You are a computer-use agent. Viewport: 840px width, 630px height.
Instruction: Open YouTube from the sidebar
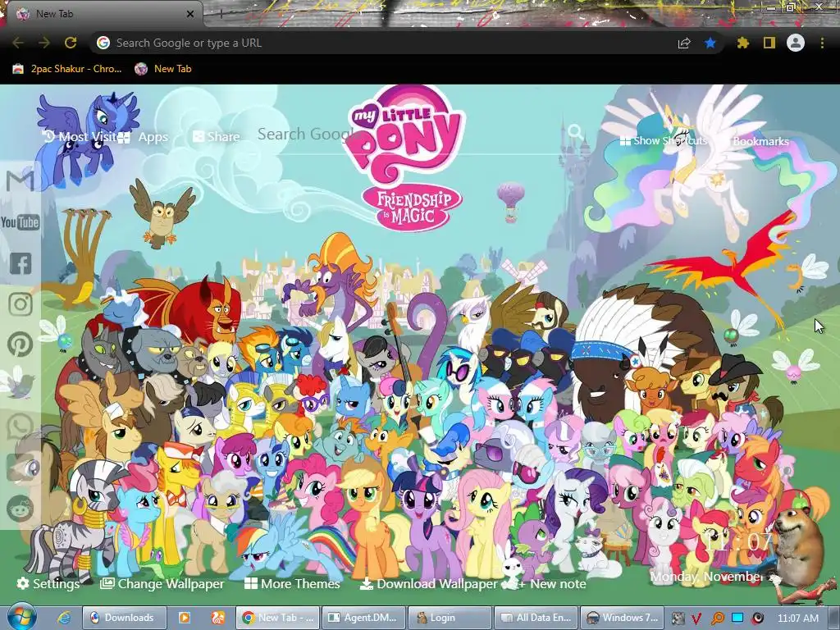pyautogui.click(x=21, y=221)
